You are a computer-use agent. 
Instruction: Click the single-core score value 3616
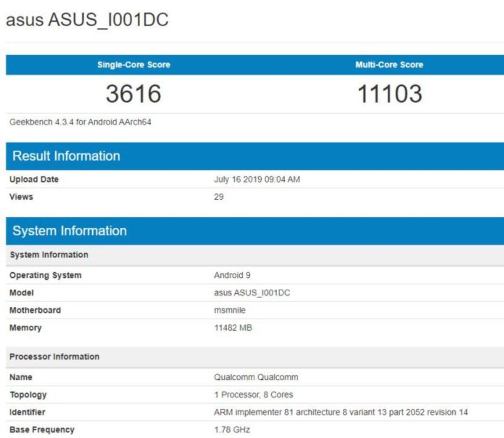(133, 93)
